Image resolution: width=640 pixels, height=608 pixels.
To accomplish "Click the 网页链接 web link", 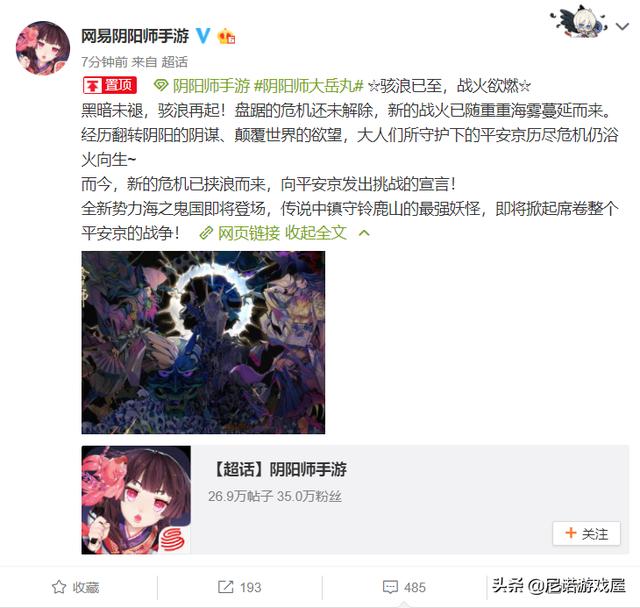I will [x=249, y=233].
